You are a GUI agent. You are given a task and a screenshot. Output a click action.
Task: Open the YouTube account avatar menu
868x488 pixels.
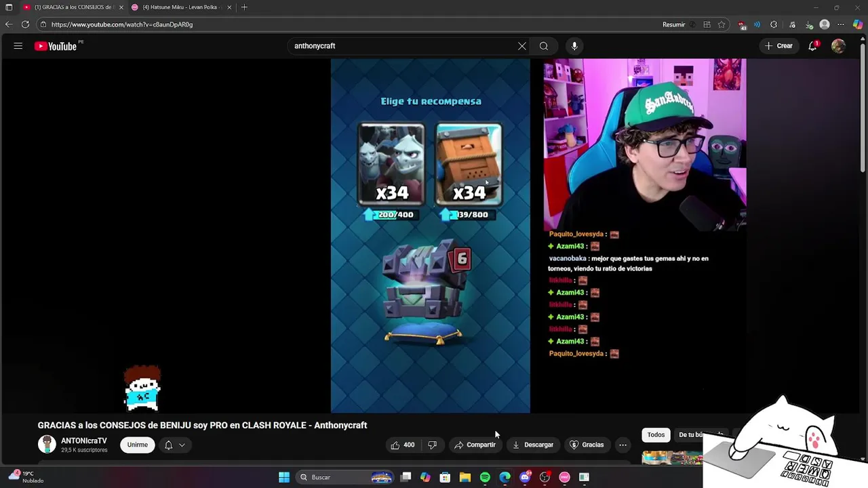pos(839,46)
